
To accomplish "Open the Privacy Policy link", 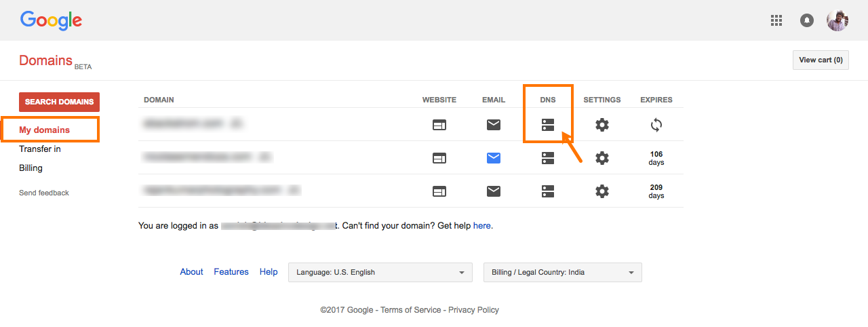I will click(473, 310).
